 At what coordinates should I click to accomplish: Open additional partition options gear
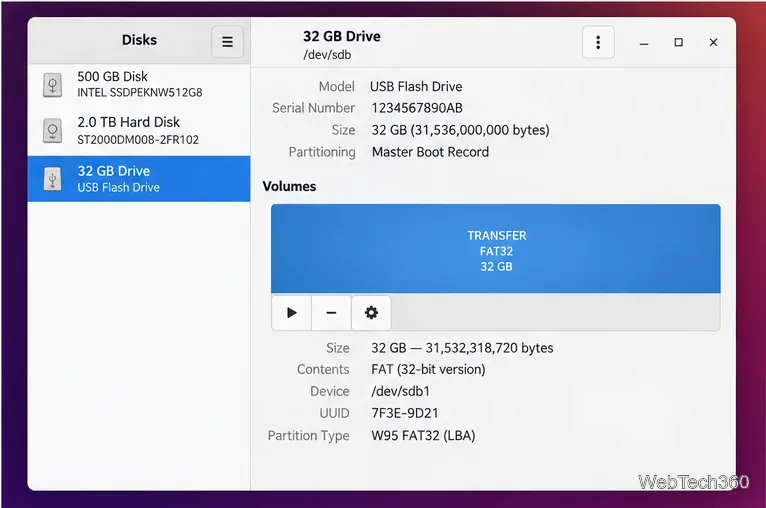pos(371,313)
